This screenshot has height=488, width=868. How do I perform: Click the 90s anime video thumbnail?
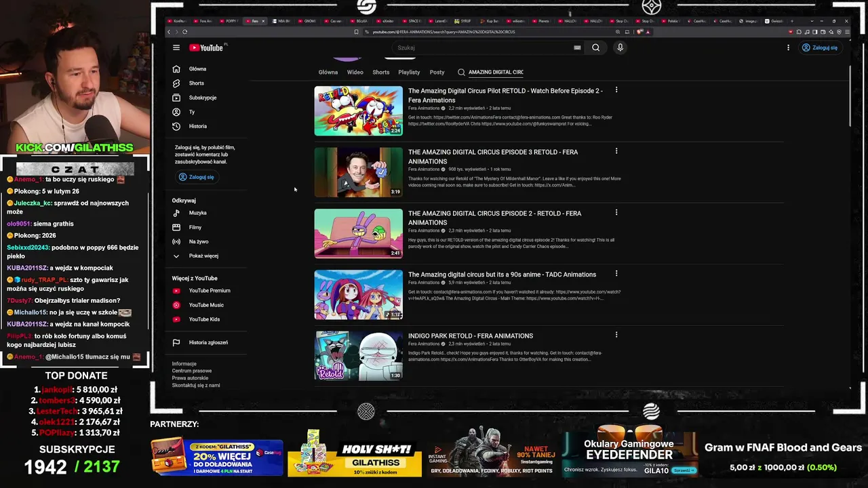tap(358, 295)
